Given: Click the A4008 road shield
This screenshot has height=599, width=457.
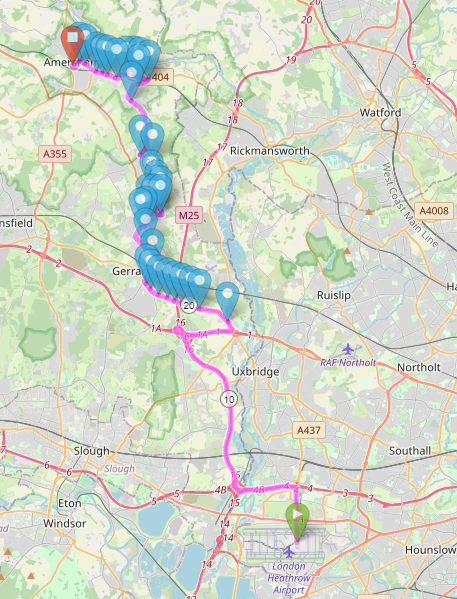Looking at the screenshot, I should click(x=434, y=211).
